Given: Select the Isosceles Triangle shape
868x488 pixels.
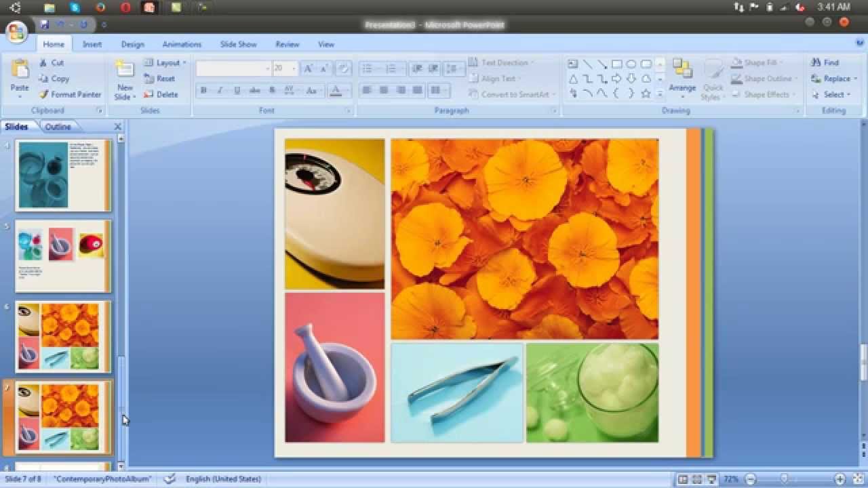Looking at the screenshot, I should pos(572,79).
